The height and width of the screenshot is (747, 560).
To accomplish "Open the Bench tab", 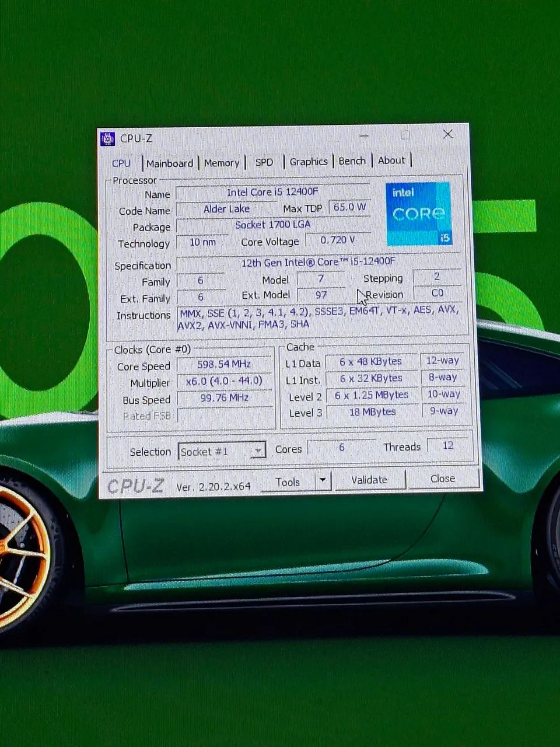I will [352, 161].
